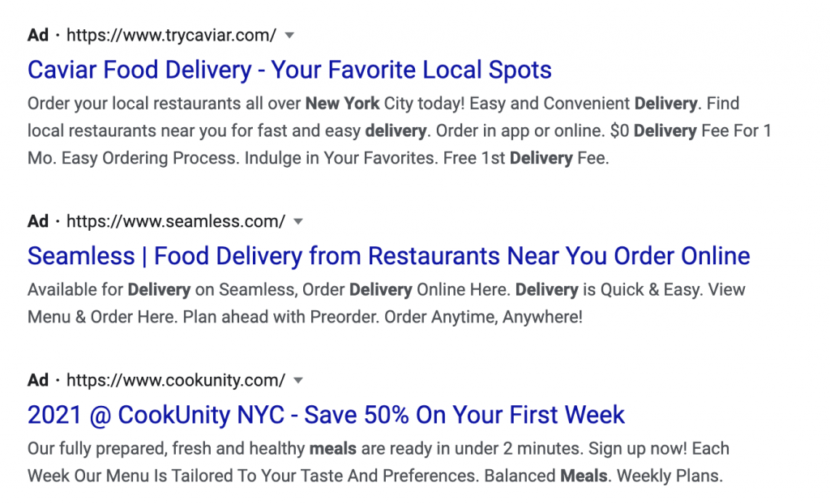
Task: Click the Ad label above Caviar headline
Action: pos(38,36)
